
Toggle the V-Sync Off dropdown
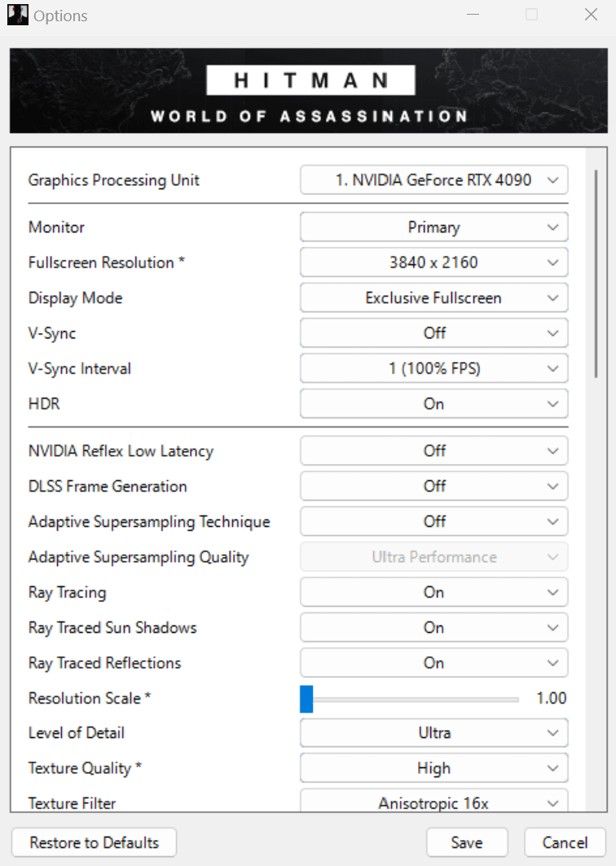coord(433,333)
